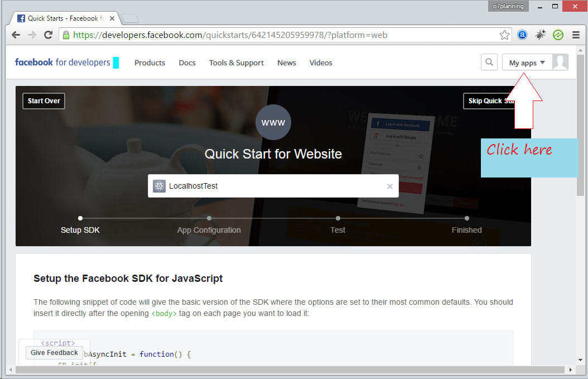Viewport: 588px width, 379px height.
Task: Open the Products menu
Action: [150, 63]
